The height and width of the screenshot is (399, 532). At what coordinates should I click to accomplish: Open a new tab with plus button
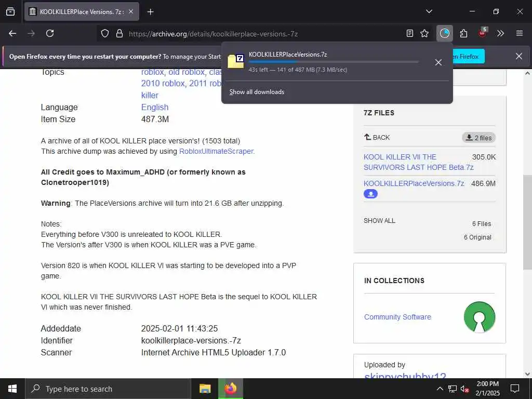click(x=150, y=12)
